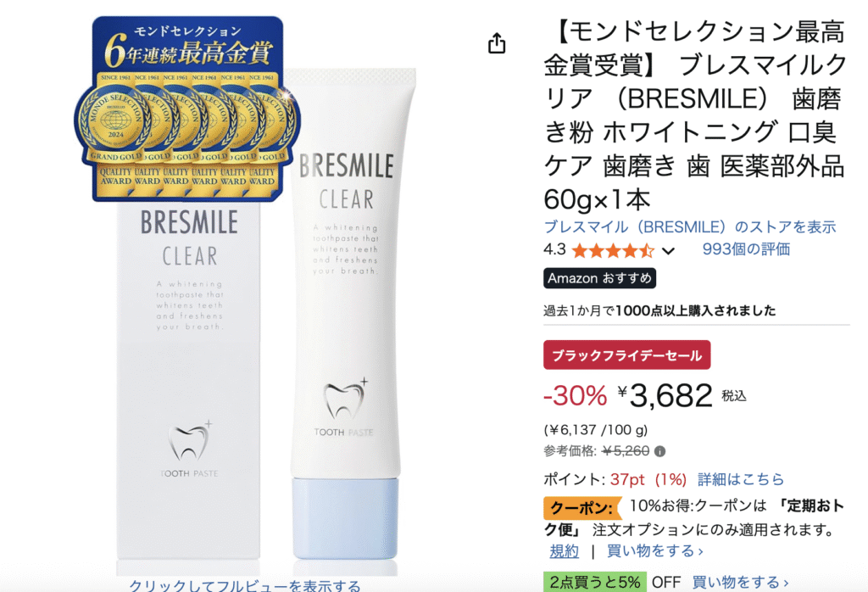Click 買い物をする link for 2点買うと5% OFF
868x592 pixels.
point(740,582)
